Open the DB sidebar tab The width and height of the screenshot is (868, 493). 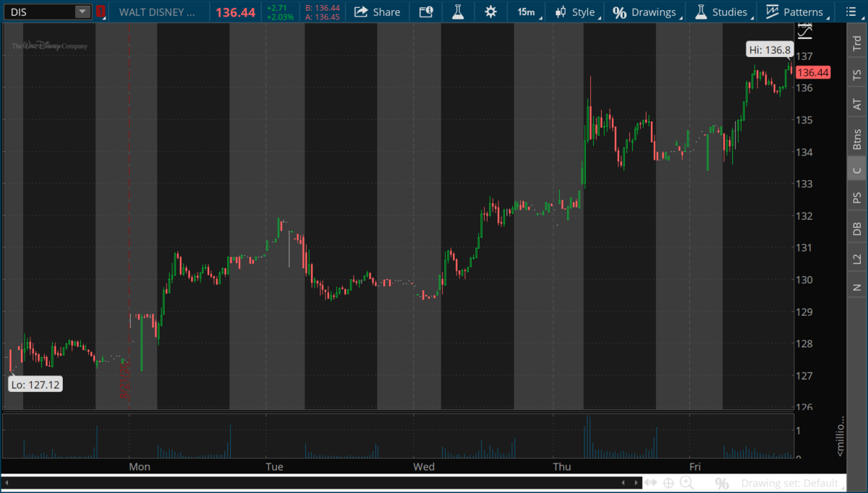[857, 228]
